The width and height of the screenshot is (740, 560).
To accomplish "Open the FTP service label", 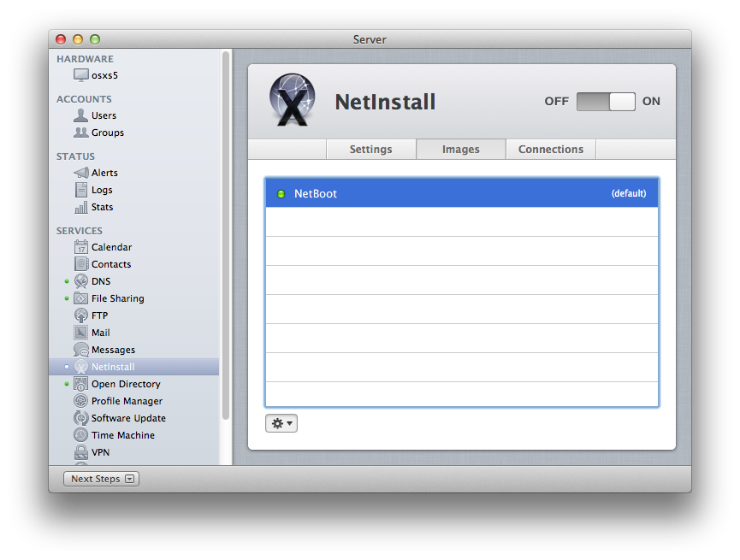I will pyautogui.click(x=99, y=315).
